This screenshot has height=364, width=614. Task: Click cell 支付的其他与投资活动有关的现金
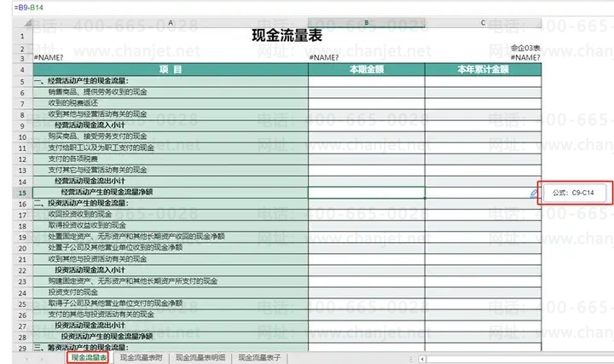(171, 315)
